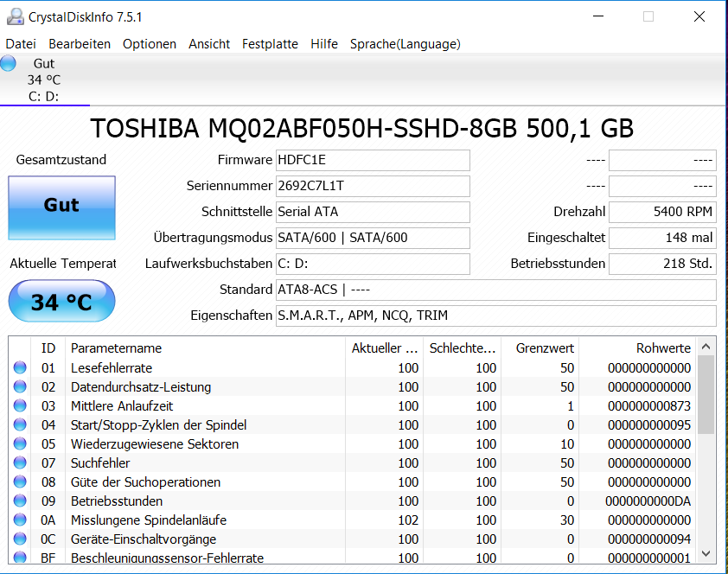This screenshot has height=574, width=728.
Task: Select the Mittlere Anlaufzeit parameter row
Action: (x=352, y=406)
